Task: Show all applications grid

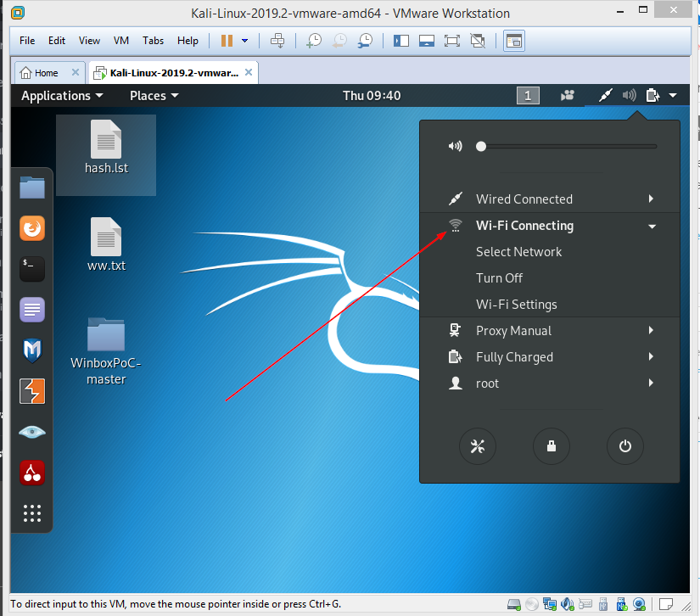Action: (32, 513)
